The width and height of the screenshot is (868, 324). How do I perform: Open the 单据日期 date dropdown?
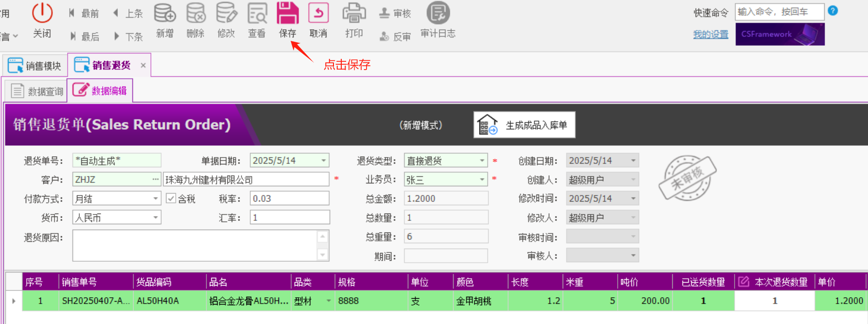324,161
